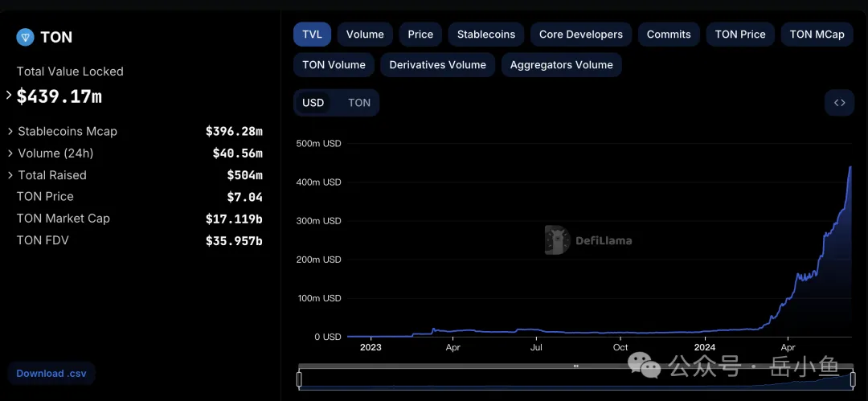868x401 pixels.
Task: Click the 2024 x-axis label
Action: [705, 347]
